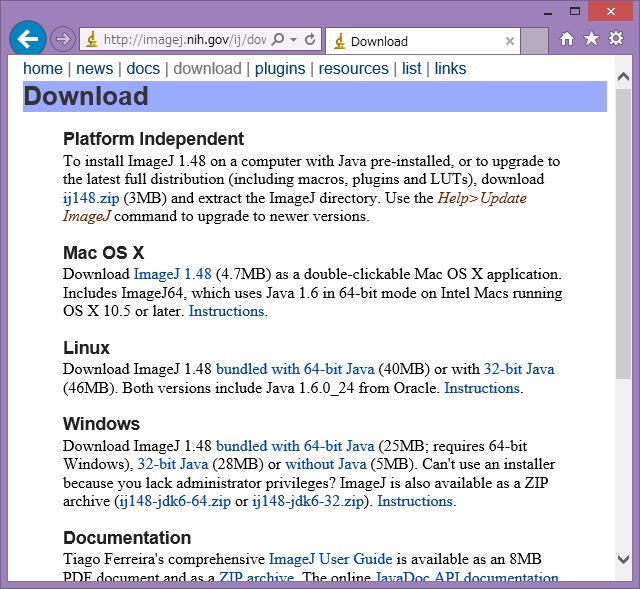Viewport: 640px width, 589px height.
Task: Open the address bar dropdown arrow
Action: (x=293, y=40)
